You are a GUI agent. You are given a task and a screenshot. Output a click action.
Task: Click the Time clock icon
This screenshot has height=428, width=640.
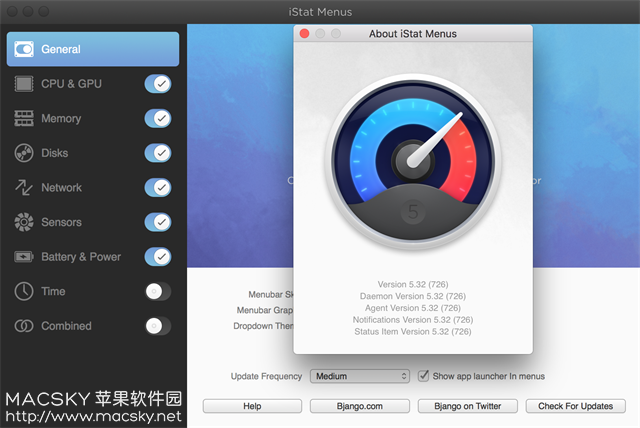tap(24, 291)
